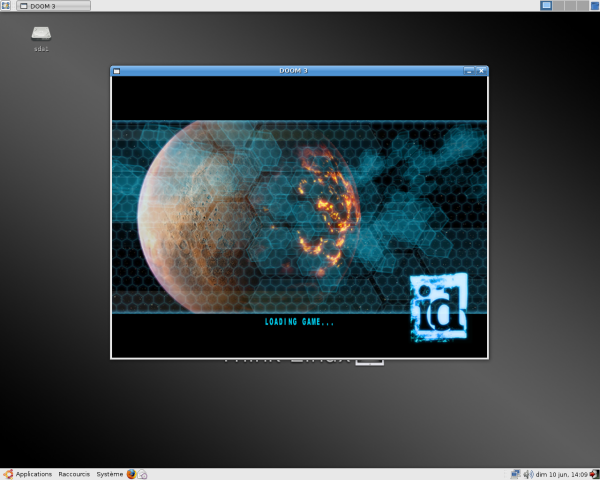600x480 pixels.
Task: Click the DOOM 3 button in the window list
Action: pyautogui.click(x=54, y=6)
